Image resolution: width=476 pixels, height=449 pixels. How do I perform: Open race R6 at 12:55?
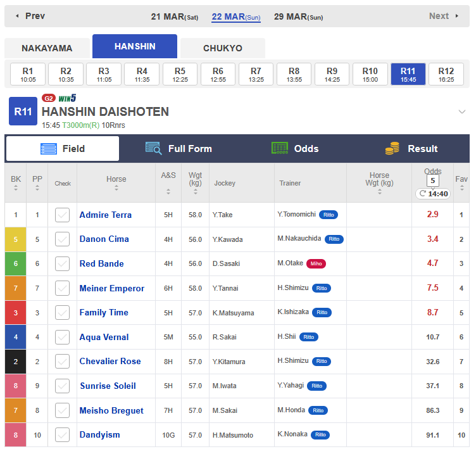pos(218,74)
